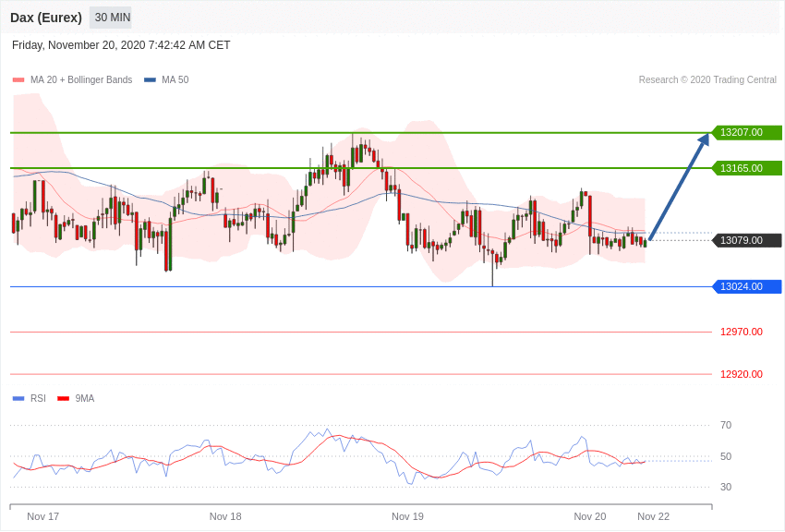This screenshot has width=785, height=532.
Task: Select the 13024.00 pivot price label
Action: point(746,286)
